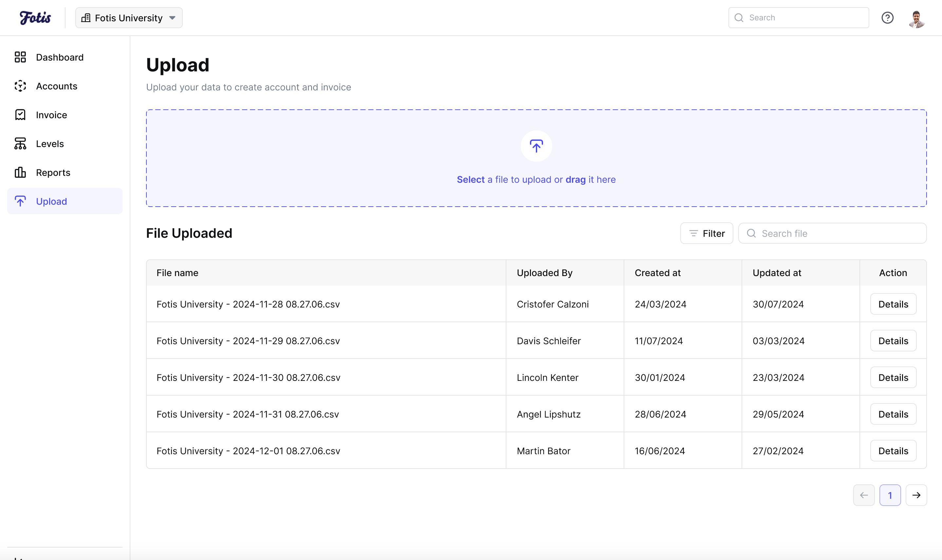Screen dimensions: 942x560
Task: Click the Upload arrow icon in the sidebar
Action: (20, 201)
